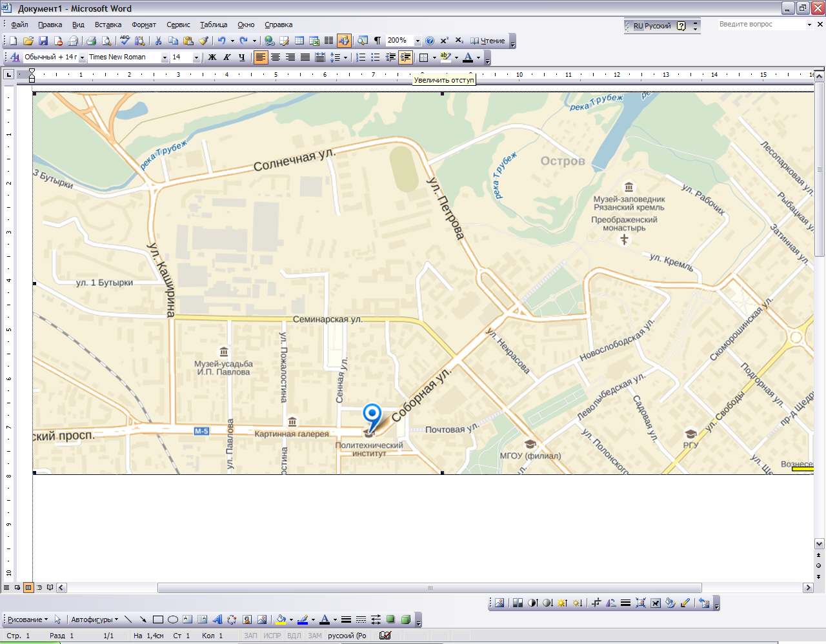The image size is (826, 644).
Task: Open the Таблица menu
Action: 214,25
